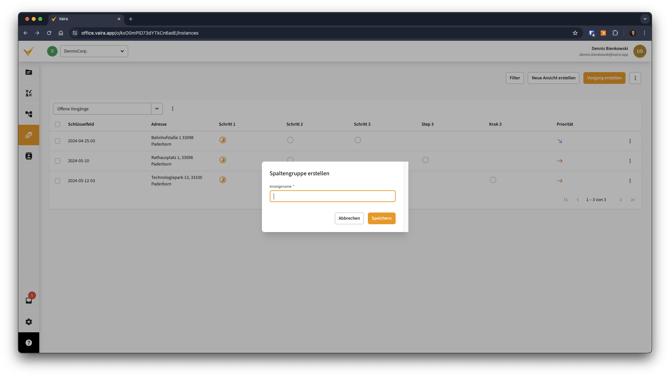The width and height of the screenshot is (670, 377).
Task: Click the browser address bar URL
Action: click(x=140, y=33)
